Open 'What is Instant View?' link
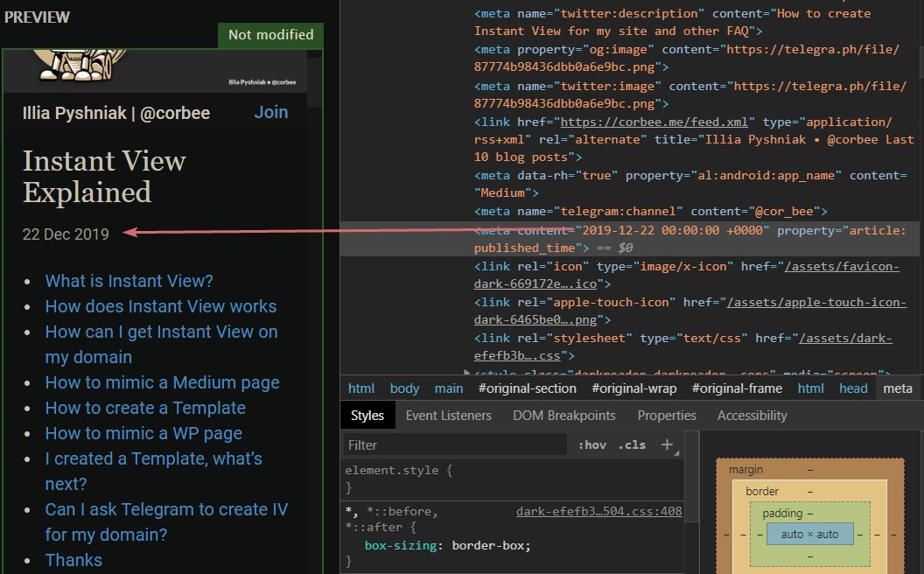This screenshot has width=924, height=574. tap(129, 281)
